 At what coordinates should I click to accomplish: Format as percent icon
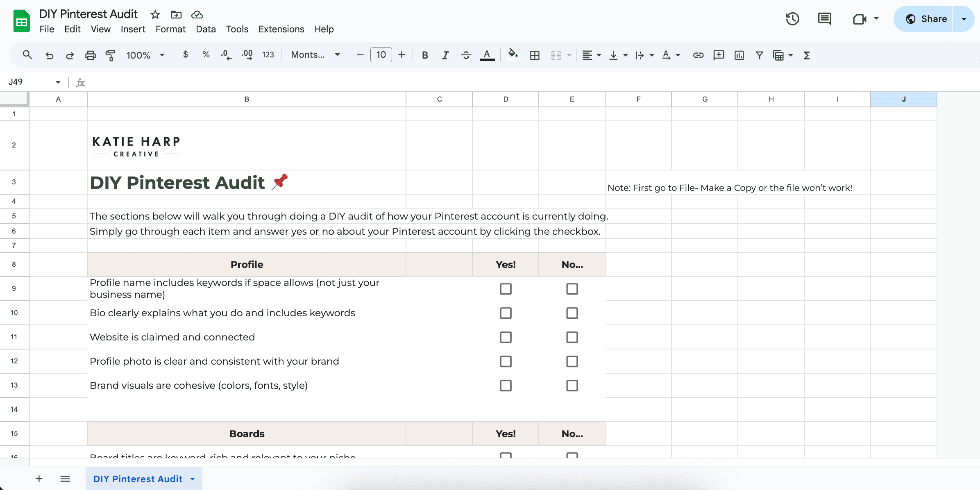pos(206,54)
